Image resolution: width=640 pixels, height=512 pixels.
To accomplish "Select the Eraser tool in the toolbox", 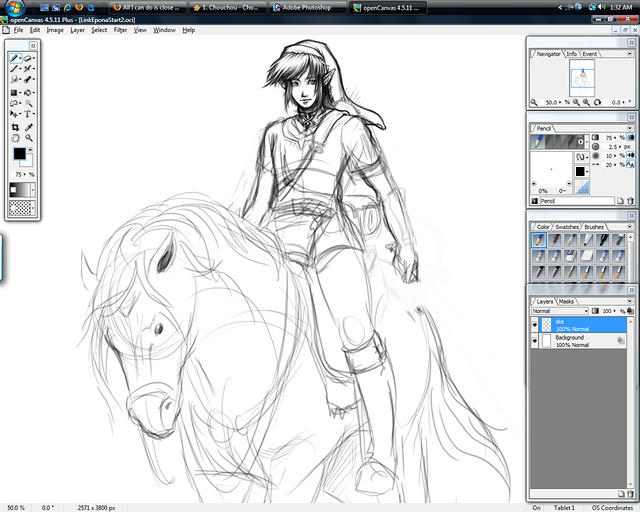I will [x=28, y=58].
